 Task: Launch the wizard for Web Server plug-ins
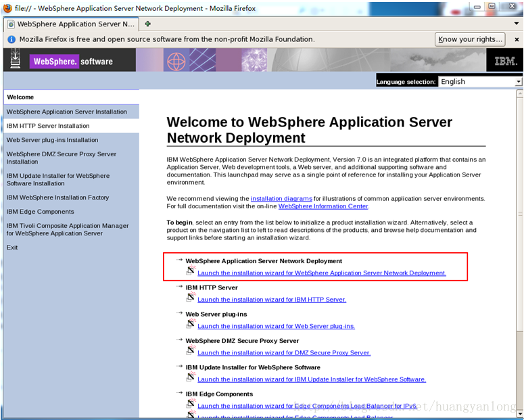click(276, 326)
